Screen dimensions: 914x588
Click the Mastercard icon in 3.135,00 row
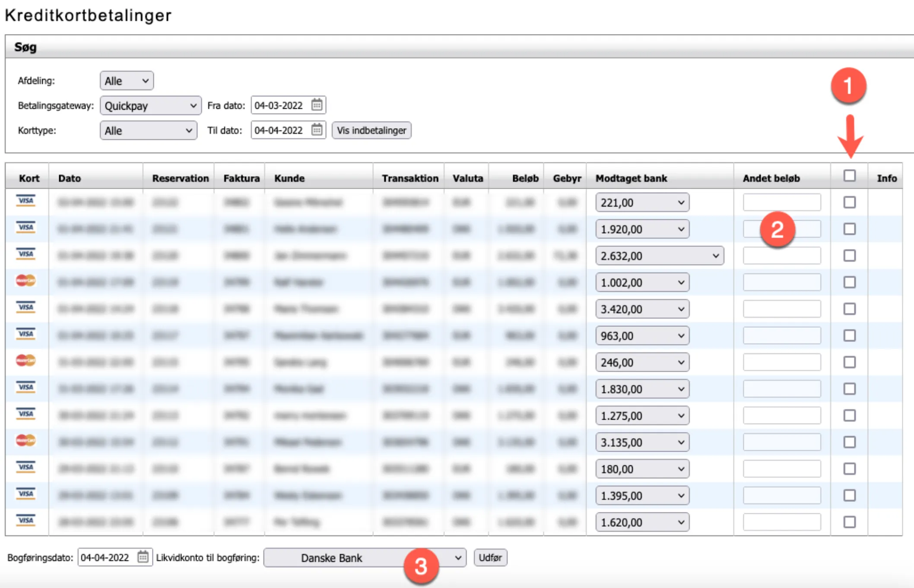[26, 441]
